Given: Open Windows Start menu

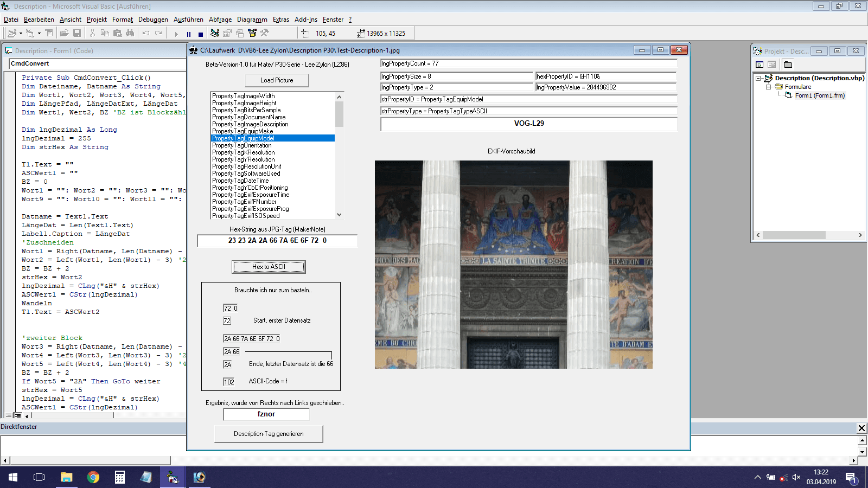Looking at the screenshot, I should pos(13,477).
